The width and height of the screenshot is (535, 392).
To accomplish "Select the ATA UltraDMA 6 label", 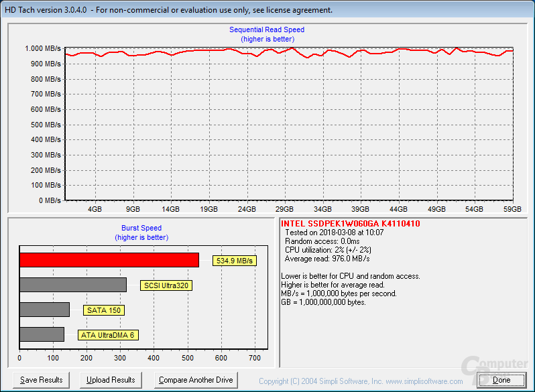I will 108,335.
